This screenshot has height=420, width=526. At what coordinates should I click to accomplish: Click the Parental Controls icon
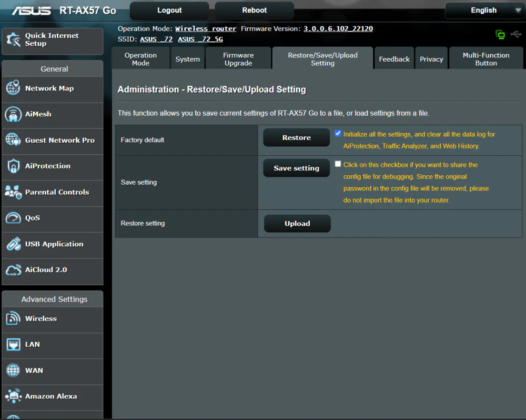tap(13, 192)
